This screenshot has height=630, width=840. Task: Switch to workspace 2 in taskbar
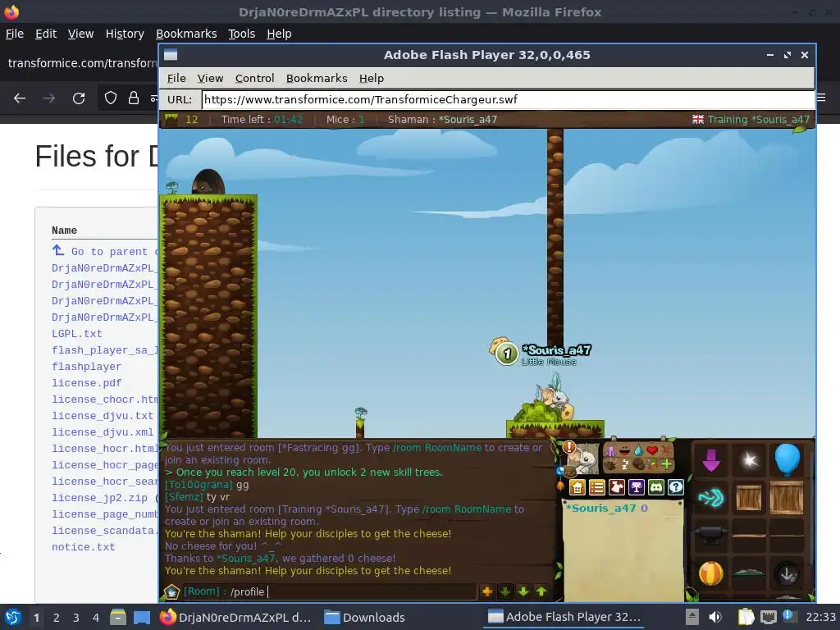pyautogui.click(x=56, y=618)
